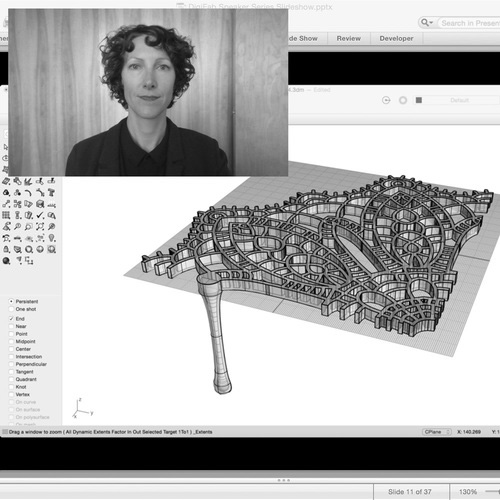
Task: Switch to the Review tab
Action: tap(349, 38)
